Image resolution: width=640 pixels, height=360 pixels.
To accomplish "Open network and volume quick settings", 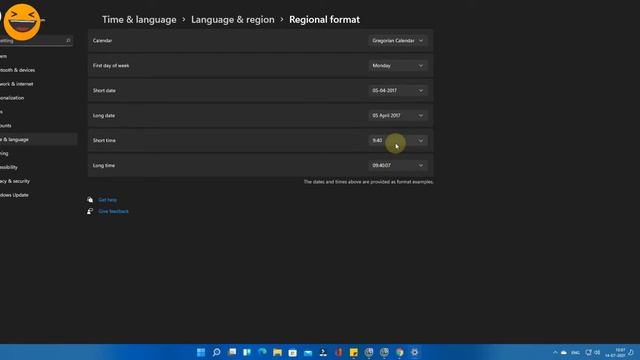I will point(592,352).
